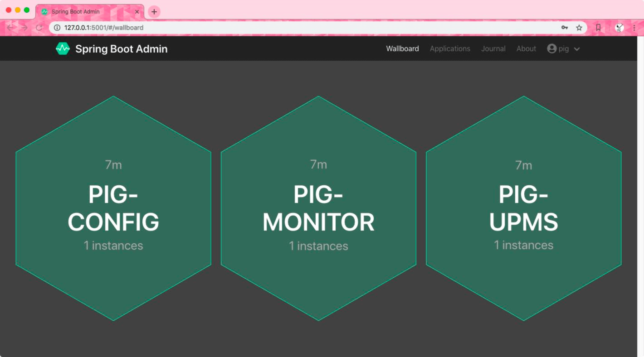Go to the Journal page
The image size is (644, 357).
493,48
